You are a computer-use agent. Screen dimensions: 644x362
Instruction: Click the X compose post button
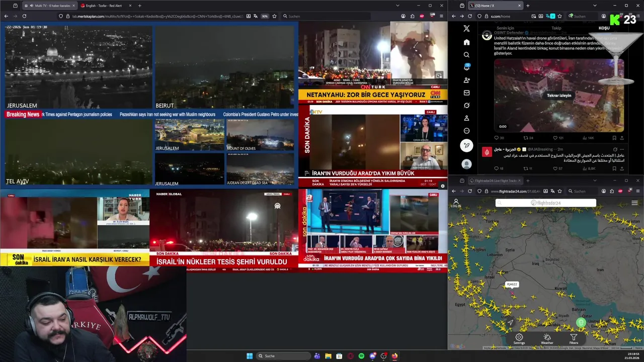click(x=466, y=145)
